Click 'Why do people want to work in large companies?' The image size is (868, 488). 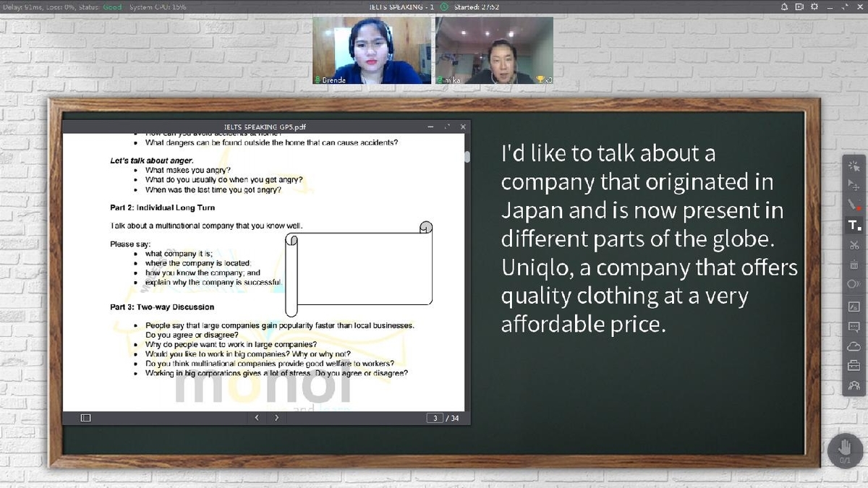tap(231, 345)
